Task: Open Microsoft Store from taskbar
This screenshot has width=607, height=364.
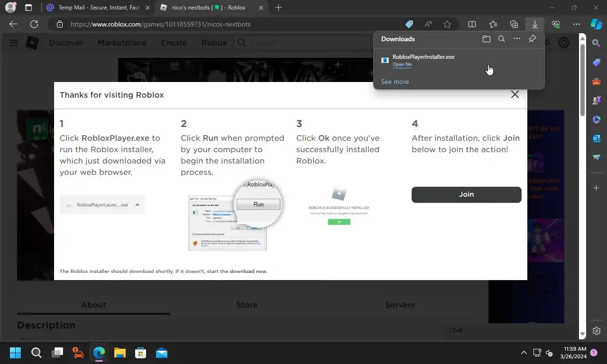Action: [140, 353]
